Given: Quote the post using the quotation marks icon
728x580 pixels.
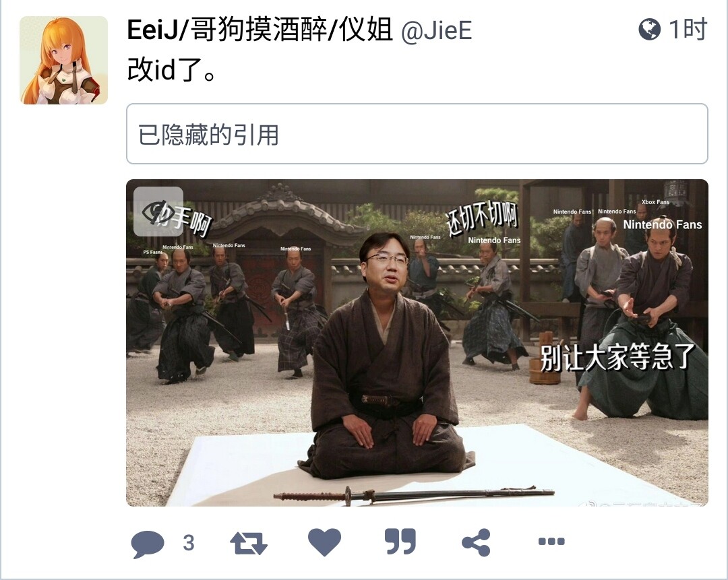Looking at the screenshot, I should click(x=400, y=541).
